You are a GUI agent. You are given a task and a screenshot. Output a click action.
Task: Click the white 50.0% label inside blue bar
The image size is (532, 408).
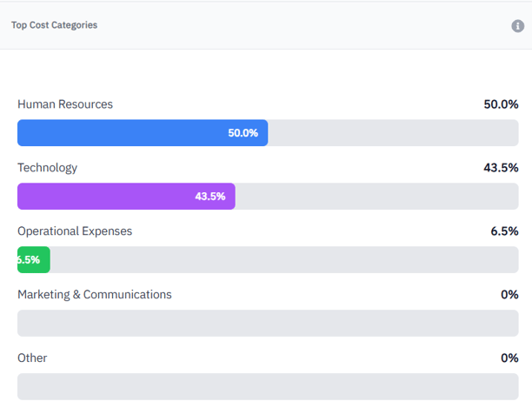point(243,133)
